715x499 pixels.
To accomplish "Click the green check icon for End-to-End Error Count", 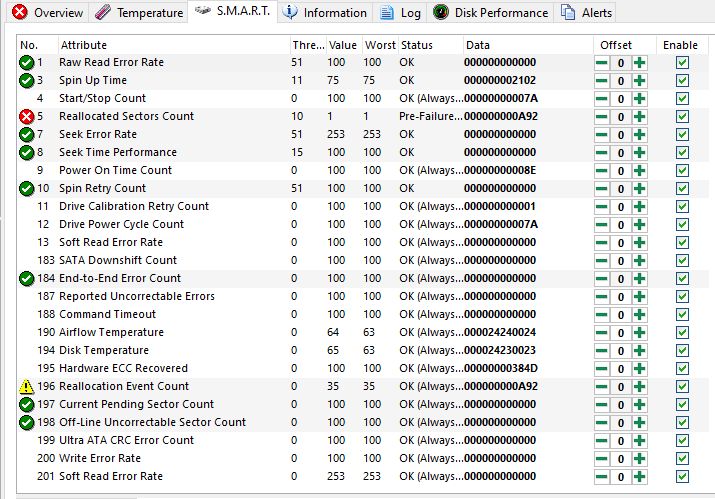I will click(x=27, y=279).
